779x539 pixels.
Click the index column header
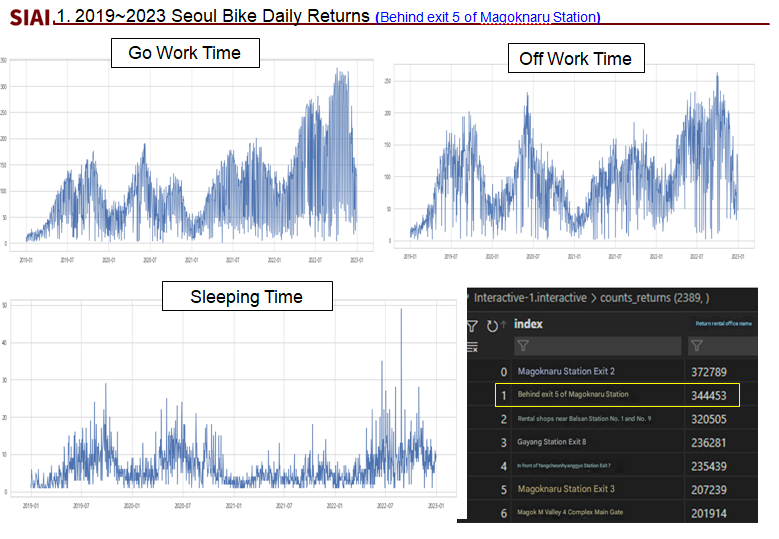[530, 324]
